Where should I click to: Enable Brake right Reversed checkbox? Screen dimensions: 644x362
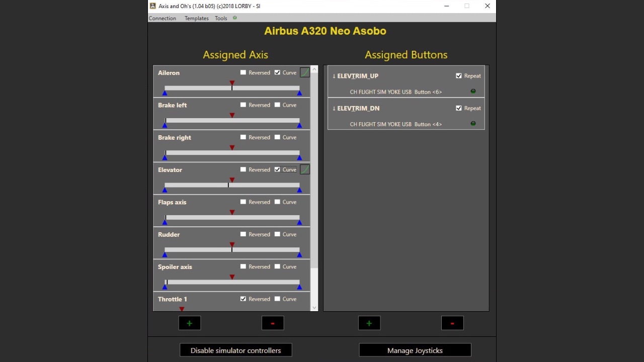(x=244, y=137)
